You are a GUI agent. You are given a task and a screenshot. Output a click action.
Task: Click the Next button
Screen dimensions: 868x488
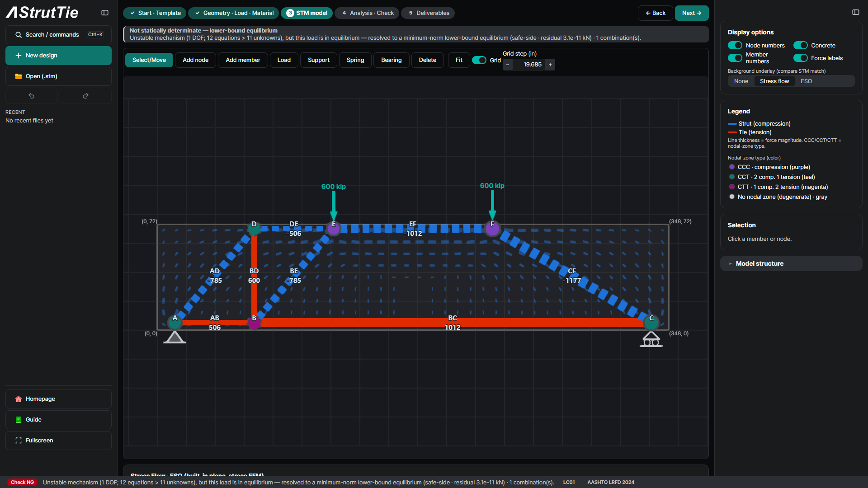pos(692,13)
